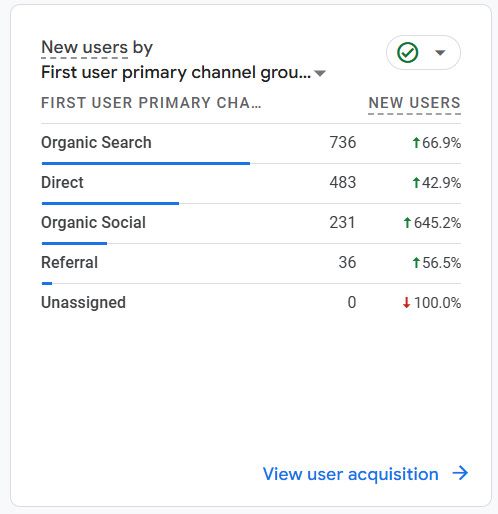
Task: Click the NEW USERS column header
Action: click(x=414, y=103)
